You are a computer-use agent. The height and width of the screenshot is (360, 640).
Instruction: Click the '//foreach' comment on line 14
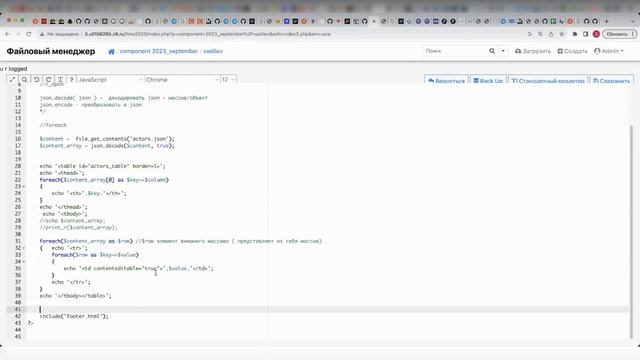[x=53, y=125]
